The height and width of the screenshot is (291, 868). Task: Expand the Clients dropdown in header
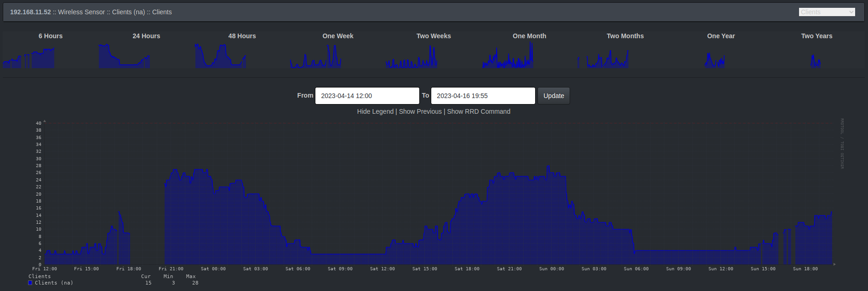click(827, 12)
